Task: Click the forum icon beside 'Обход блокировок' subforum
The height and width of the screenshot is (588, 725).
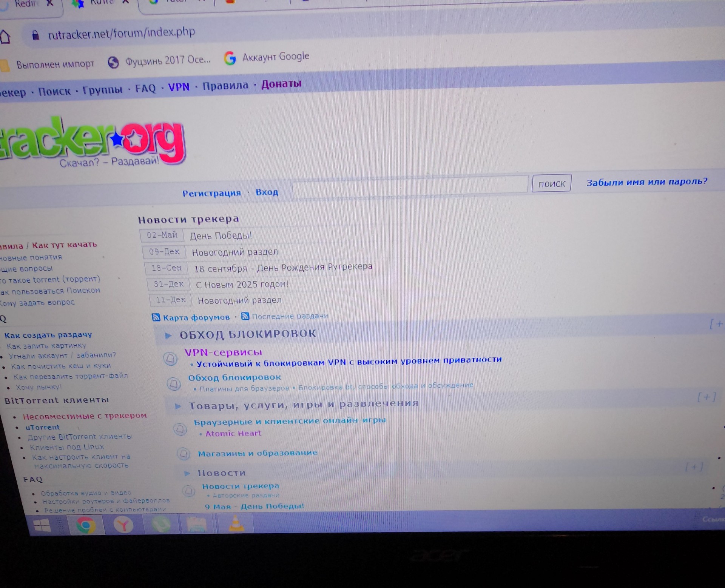Action: 174,383
